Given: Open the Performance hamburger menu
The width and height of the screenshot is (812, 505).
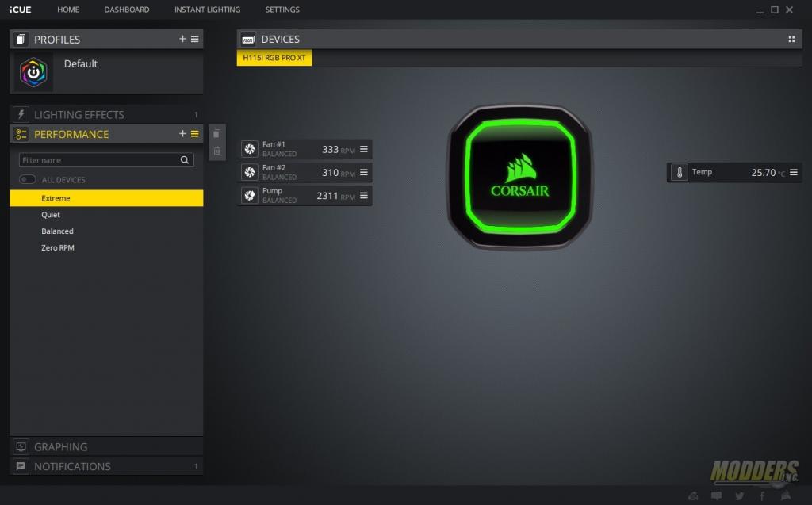Looking at the screenshot, I should coord(195,134).
